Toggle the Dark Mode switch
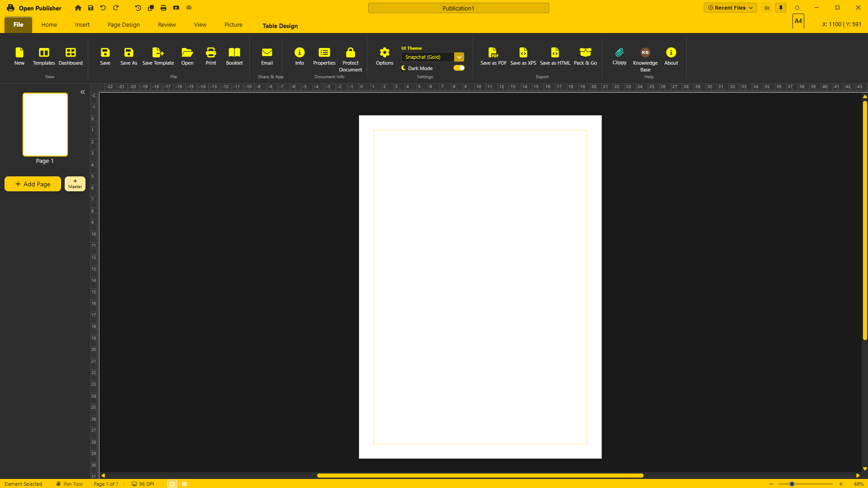Image resolution: width=868 pixels, height=488 pixels. pos(459,68)
